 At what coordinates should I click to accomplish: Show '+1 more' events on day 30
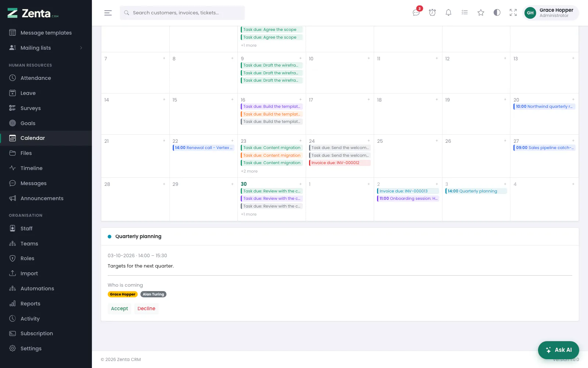pyautogui.click(x=249, y=215)
